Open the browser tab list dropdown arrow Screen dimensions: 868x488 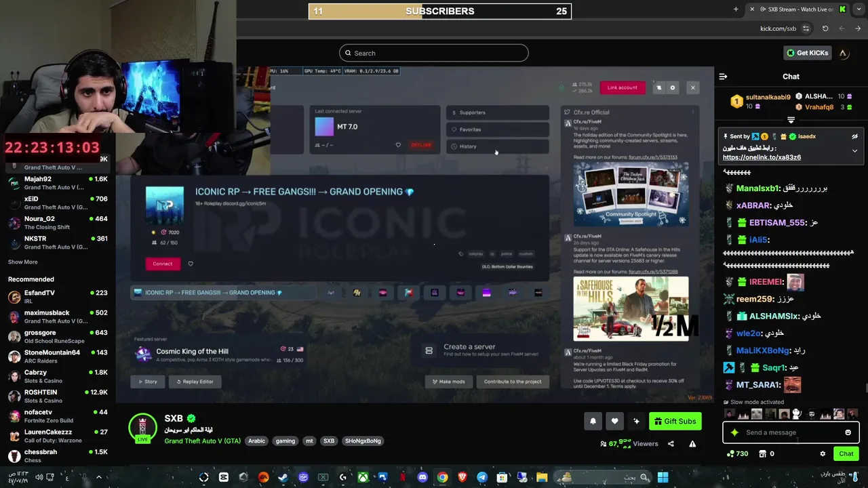point(858,9)
